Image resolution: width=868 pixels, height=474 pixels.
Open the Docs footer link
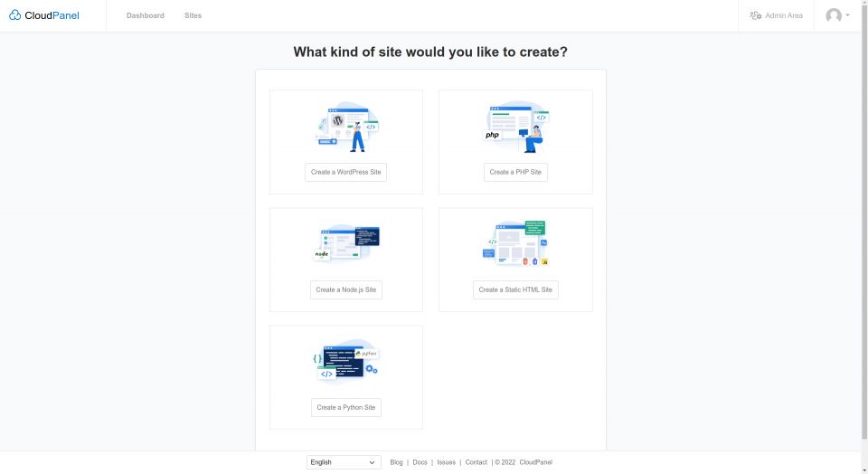420,462
